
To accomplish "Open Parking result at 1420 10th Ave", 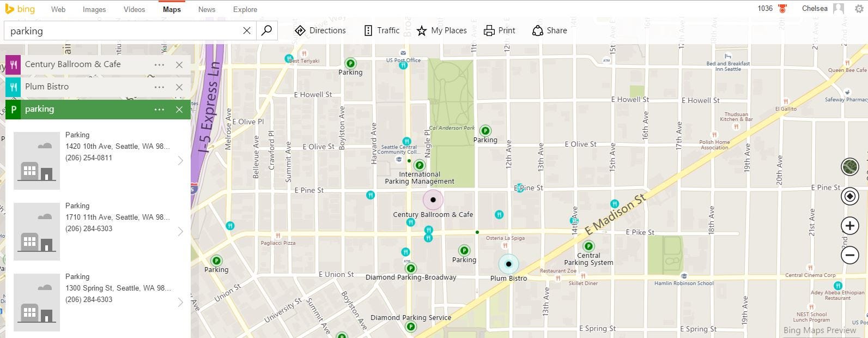I will click(x=98, y=160).
